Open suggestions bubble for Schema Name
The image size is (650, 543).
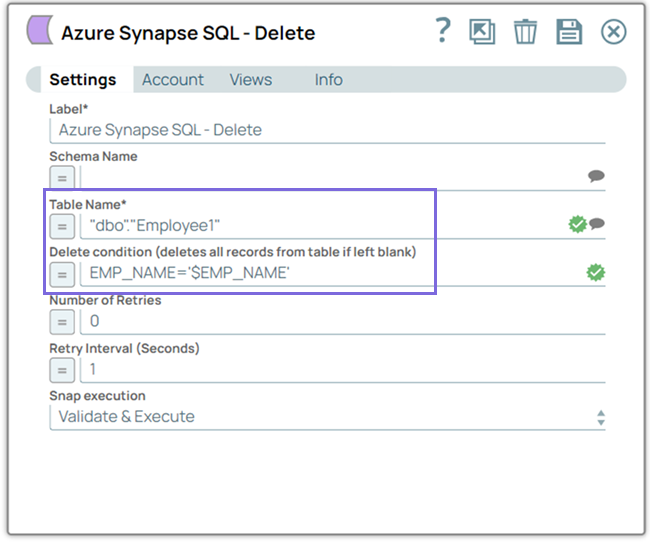coord(596,176)
